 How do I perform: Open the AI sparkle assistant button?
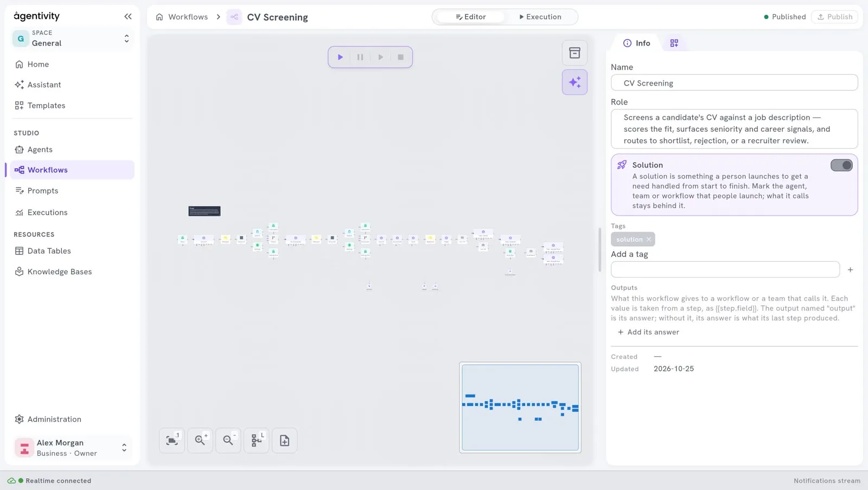pyautogui.click(x=575, y=82)
